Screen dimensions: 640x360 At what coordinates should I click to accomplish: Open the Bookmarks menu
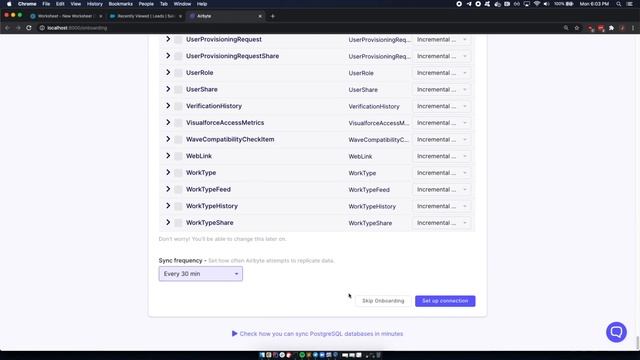pyautogui.click(x=120, y=4)
